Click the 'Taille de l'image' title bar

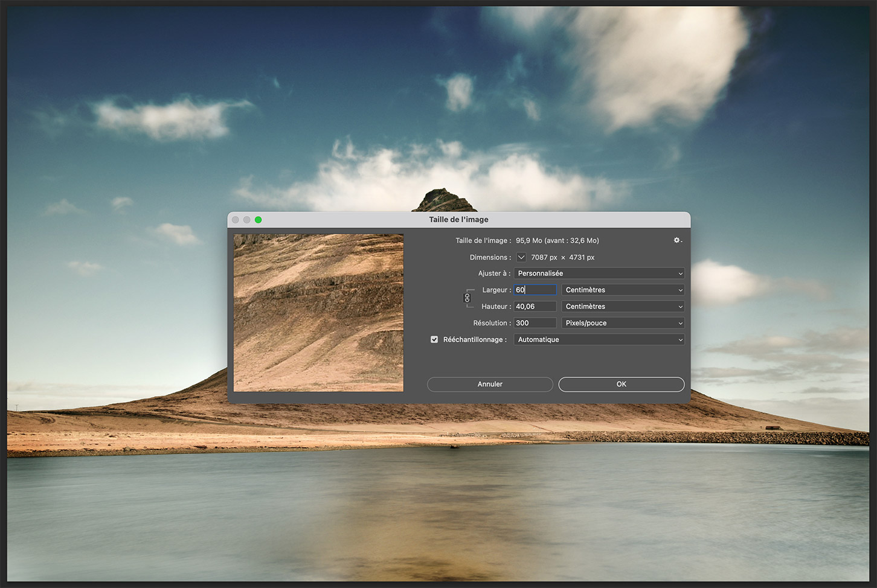[x=458, y=220]
